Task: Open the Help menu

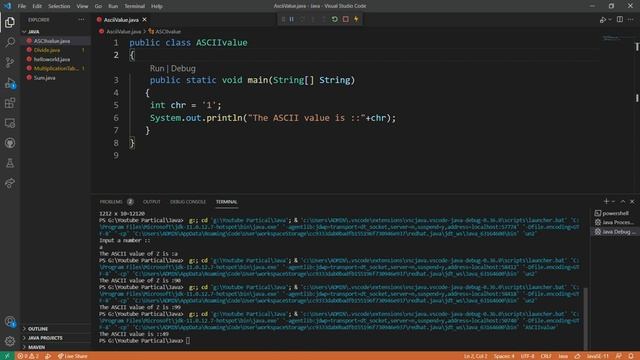Action: point(157,6)
